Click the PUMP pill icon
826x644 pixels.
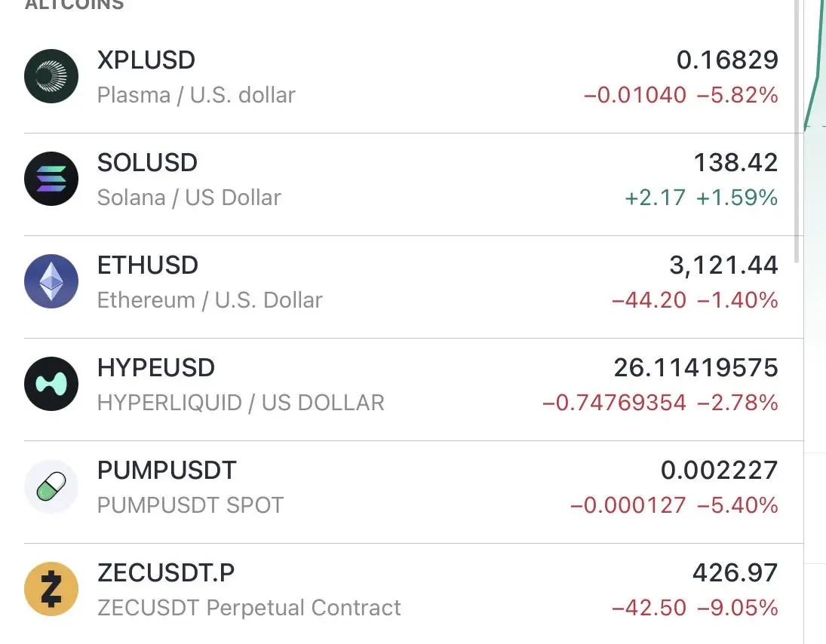[x=51, y=486]
